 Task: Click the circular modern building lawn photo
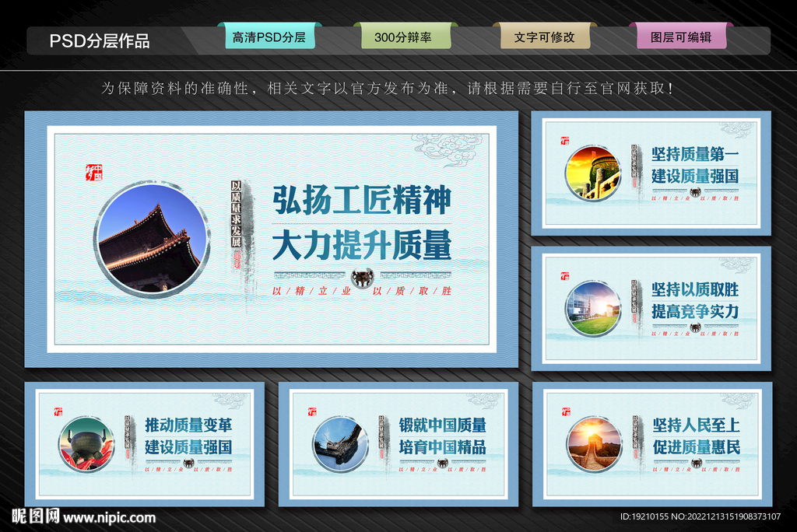(593, 308)
